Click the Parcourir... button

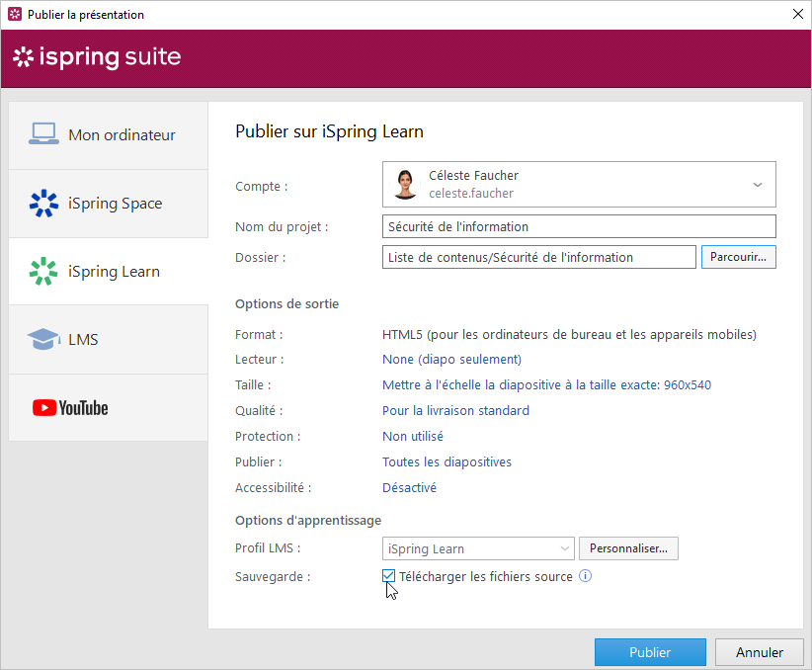(739, 257)
